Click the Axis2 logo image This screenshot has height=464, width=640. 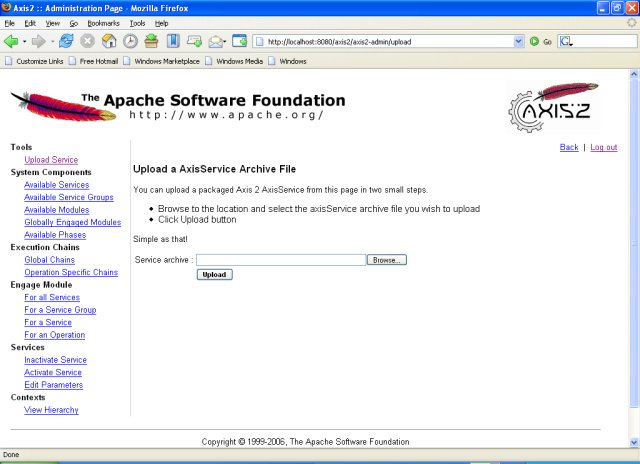point(553,107)
